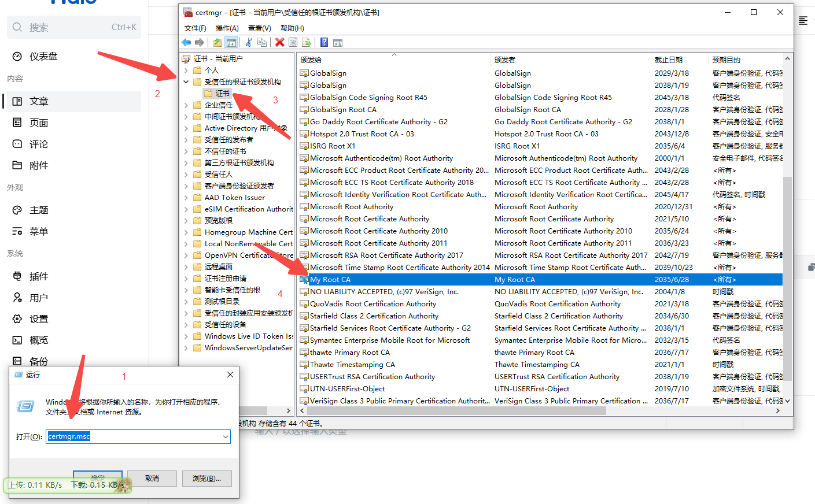Click the blue Back arrow in toolbar

[186, 42]
